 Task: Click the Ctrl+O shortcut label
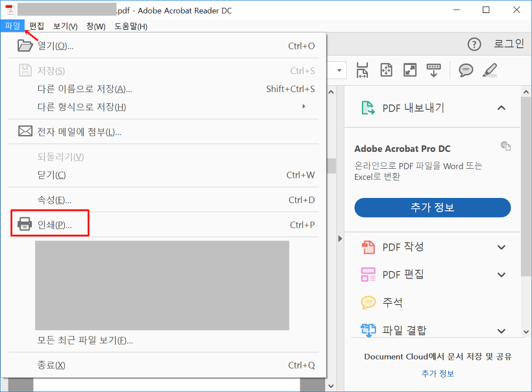point(301,46)
